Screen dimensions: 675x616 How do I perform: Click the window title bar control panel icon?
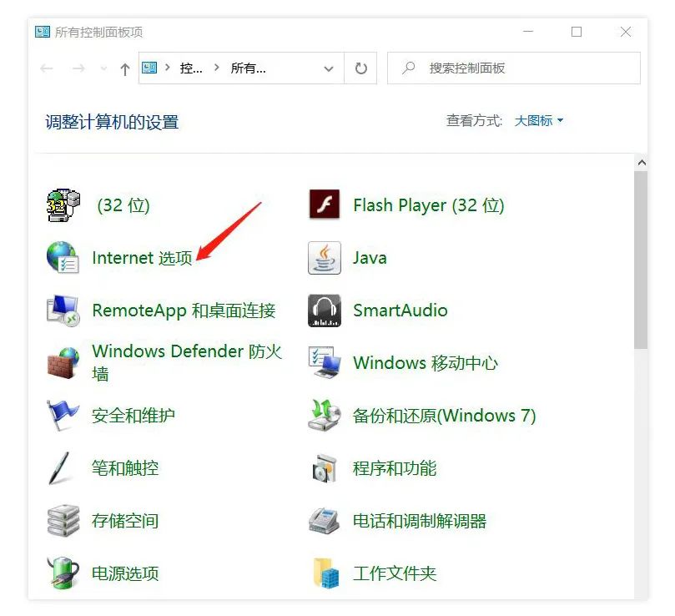coord(43,32)
